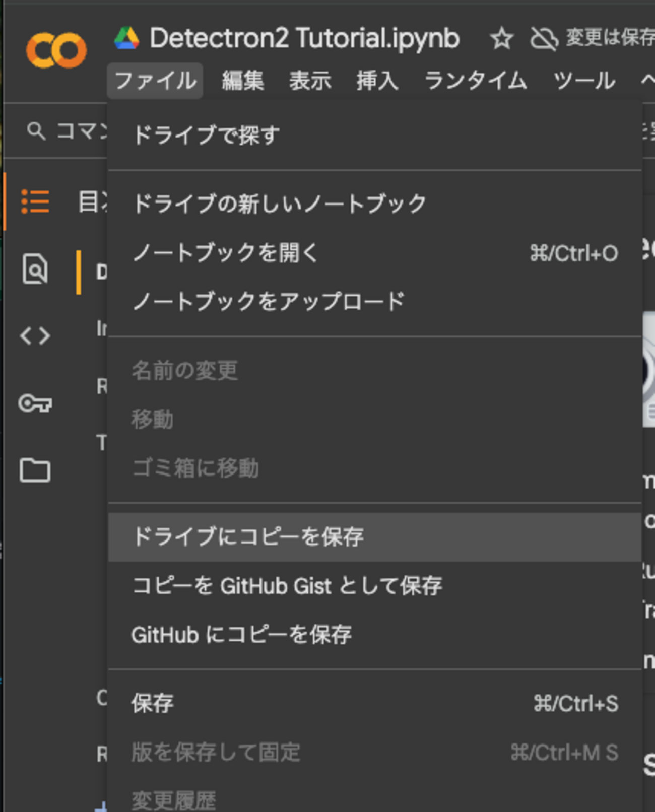Rename notebook via the title text

click(x=304, y=38)
